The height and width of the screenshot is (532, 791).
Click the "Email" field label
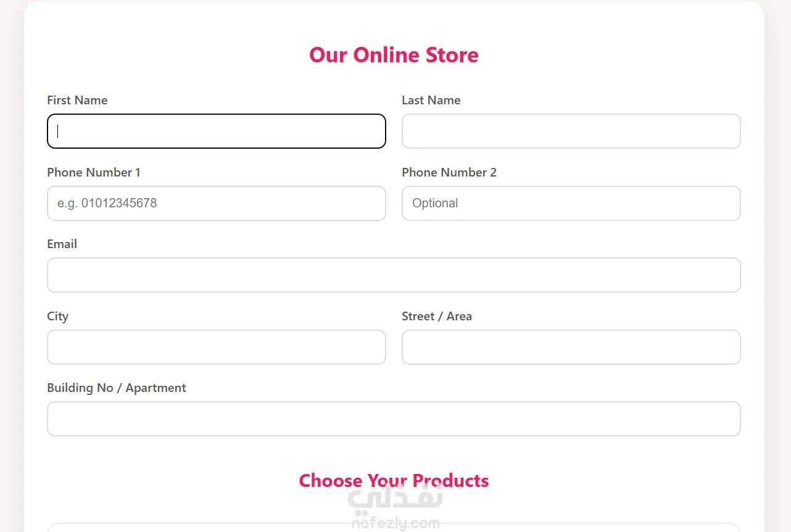click(62, 244)
